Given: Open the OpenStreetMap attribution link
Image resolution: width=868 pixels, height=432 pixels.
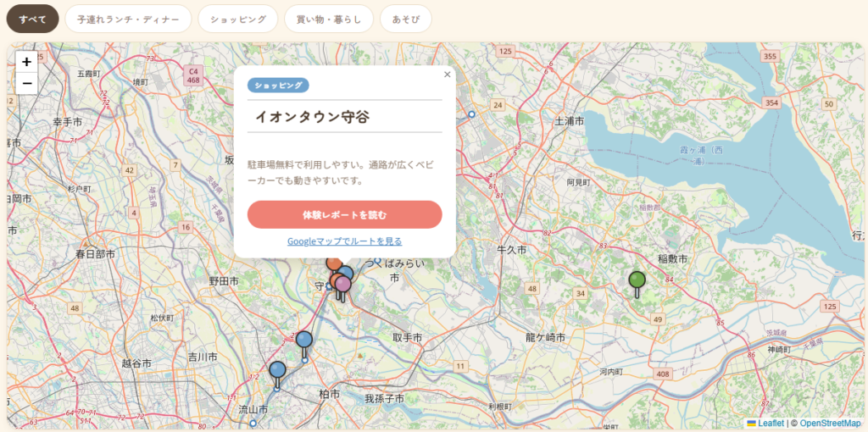Looking at the screenshot, I should tap(830, 424).
